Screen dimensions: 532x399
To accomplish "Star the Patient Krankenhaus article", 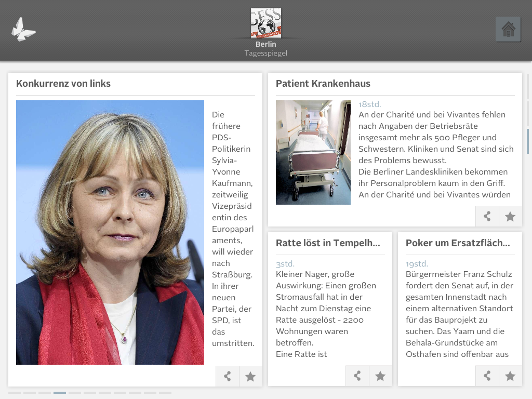I will pyautogui.click(x=510, y=216).
